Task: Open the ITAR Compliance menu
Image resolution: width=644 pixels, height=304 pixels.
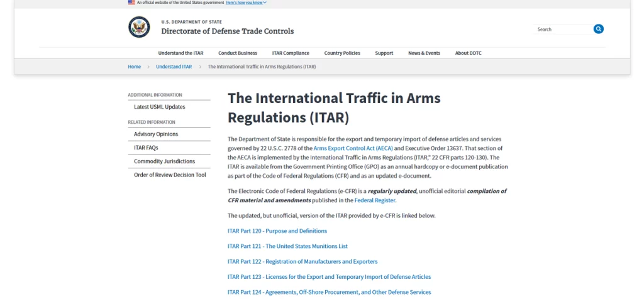Action: click(x=291, y=53)
